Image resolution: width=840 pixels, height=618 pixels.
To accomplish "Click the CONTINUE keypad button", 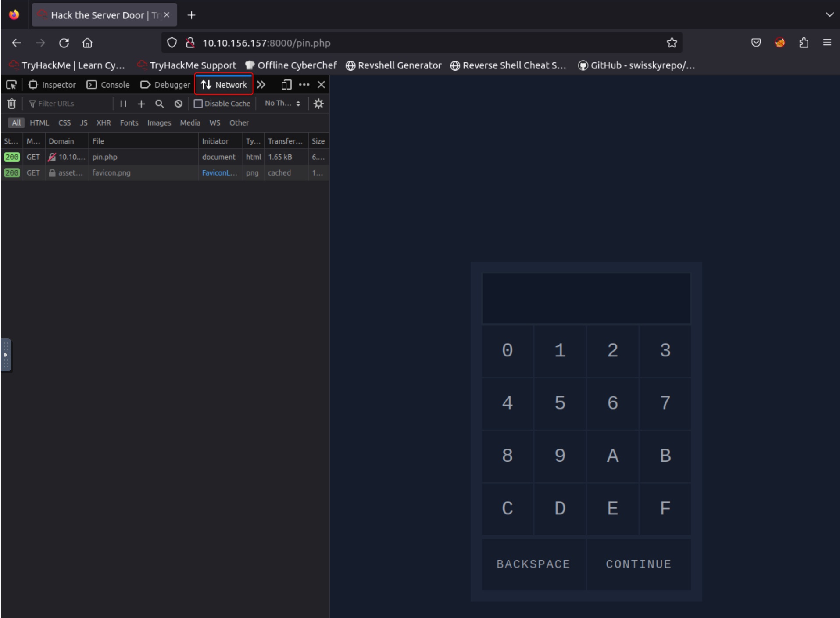I will pos(639,564).
